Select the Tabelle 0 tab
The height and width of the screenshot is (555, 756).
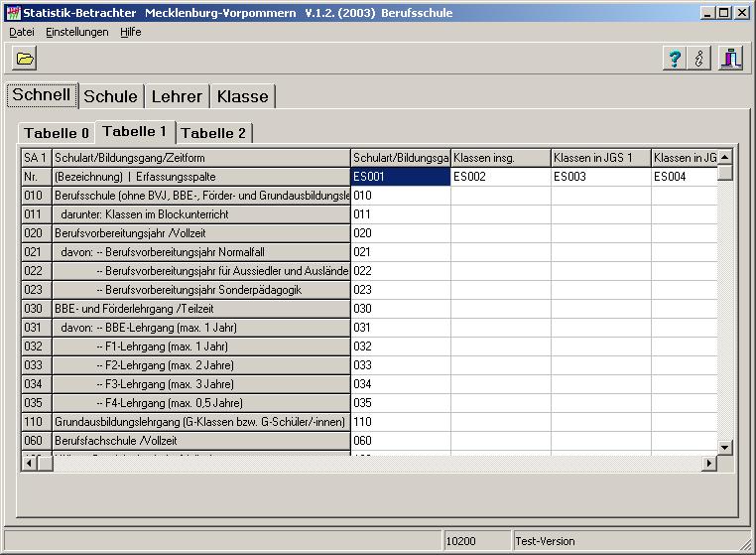click(57, 133)
